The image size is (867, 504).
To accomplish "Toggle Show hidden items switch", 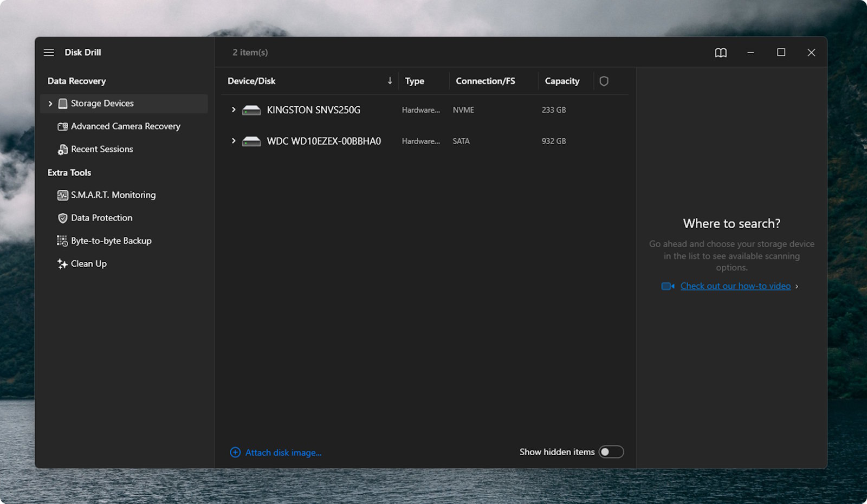I will click(x=611, y=452).
